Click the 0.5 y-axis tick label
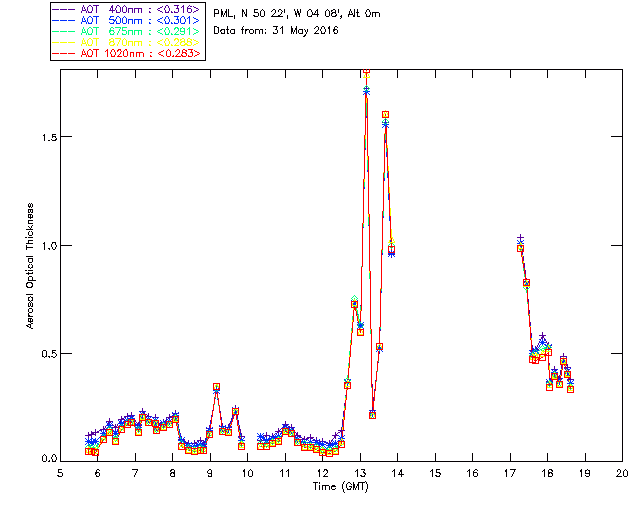The width and height of the screenshot is (640, 512). click(x=49, y=354)
